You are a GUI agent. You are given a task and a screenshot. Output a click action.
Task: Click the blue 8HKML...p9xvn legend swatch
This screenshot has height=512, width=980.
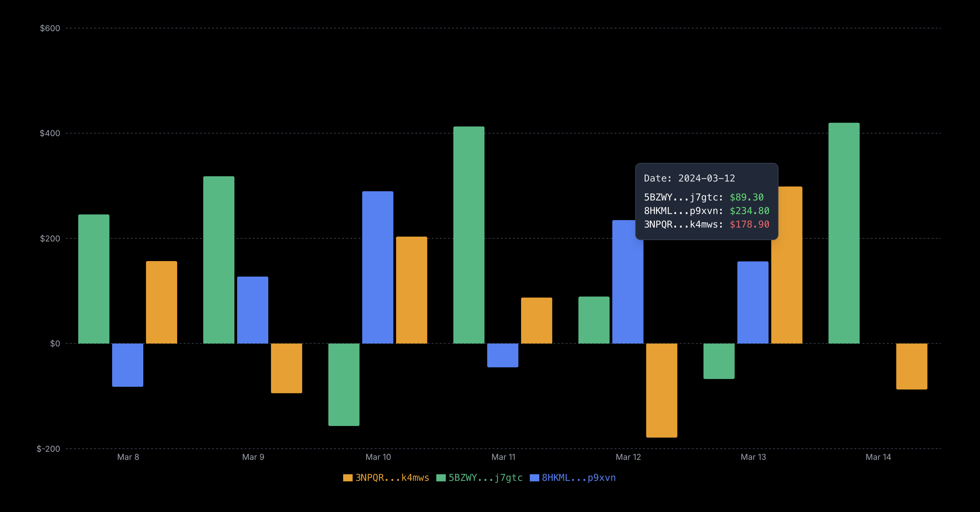click(534, 478)
